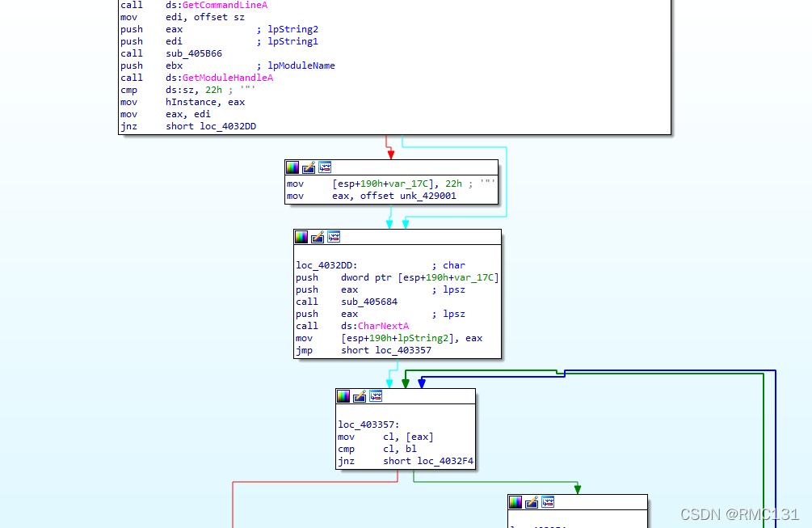Select the loc_403357: label line

pyautogui.click(x=368, y=425)
